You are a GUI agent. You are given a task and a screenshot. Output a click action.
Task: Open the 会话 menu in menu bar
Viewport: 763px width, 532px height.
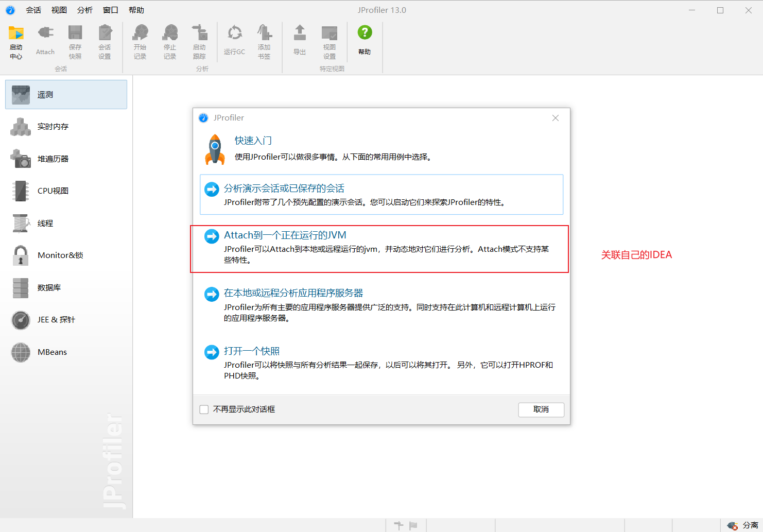(33, 10)
